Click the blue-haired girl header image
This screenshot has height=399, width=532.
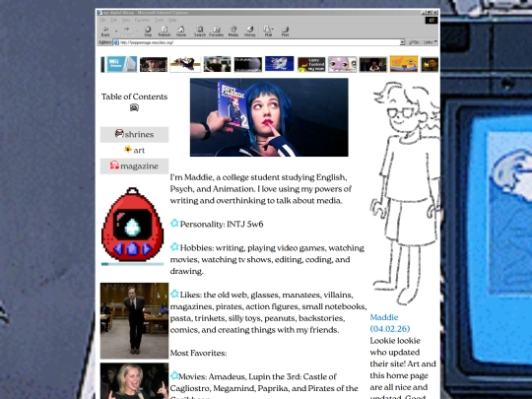269,117
